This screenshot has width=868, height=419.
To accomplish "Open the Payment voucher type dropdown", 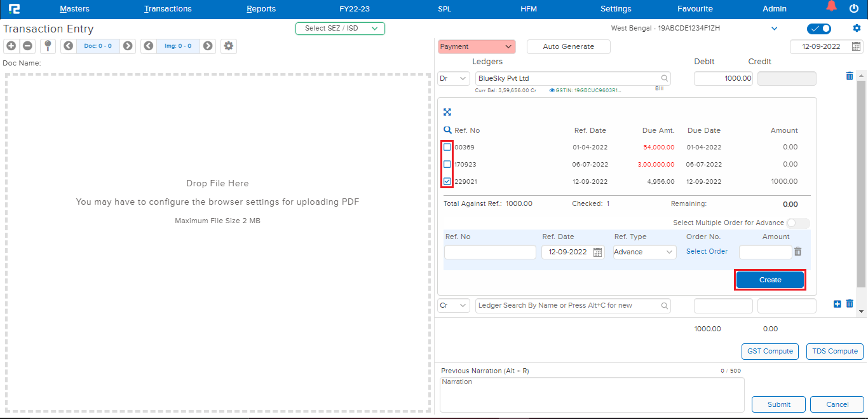I will point(476,46).
